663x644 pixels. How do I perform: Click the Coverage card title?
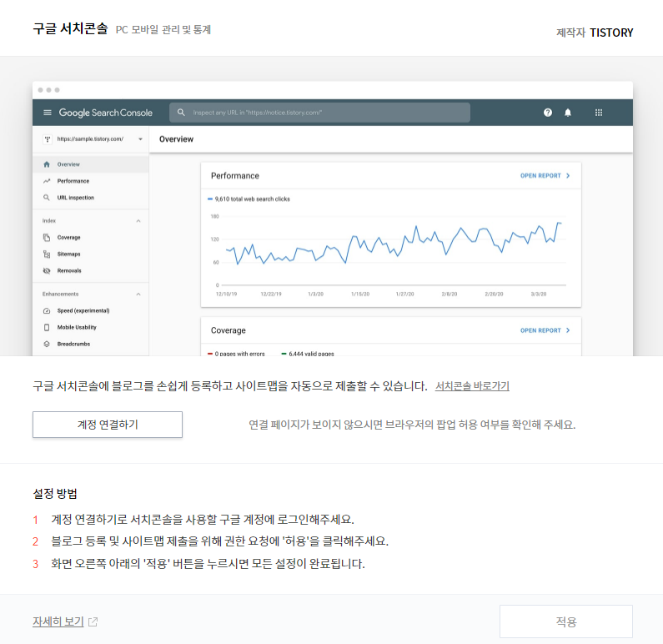229,330
